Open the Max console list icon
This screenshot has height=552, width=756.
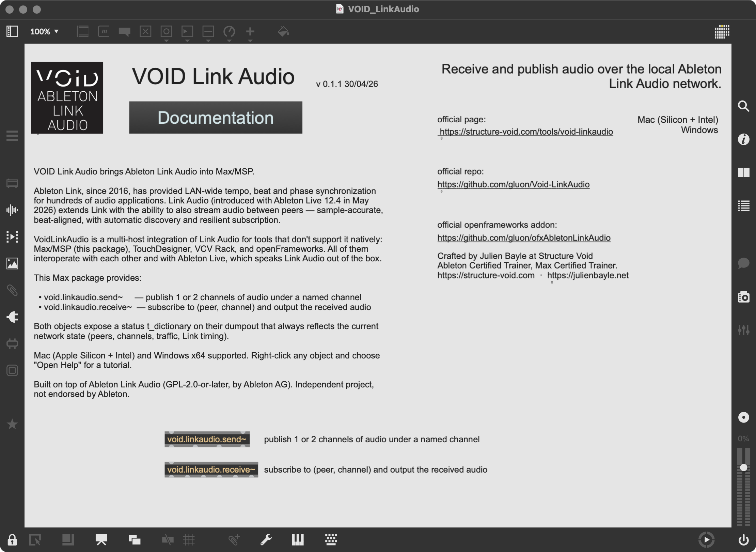point(743,205)
